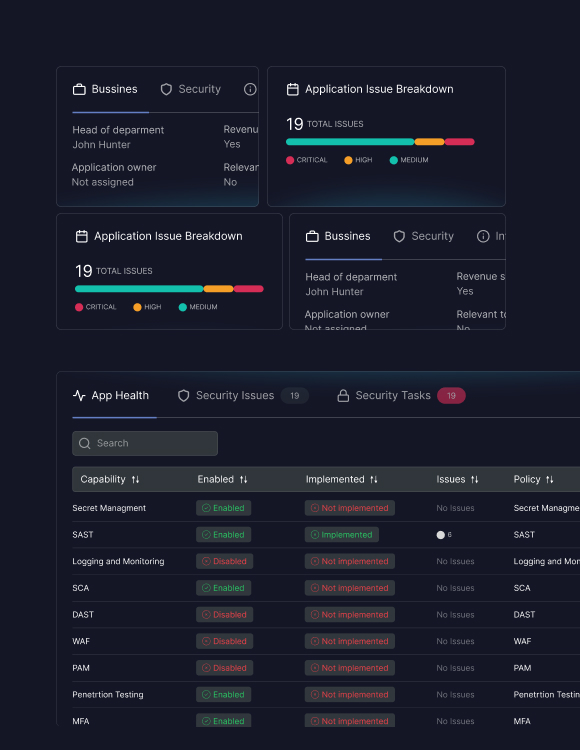Click the Enabled badge in SCA row

point(223,588)
